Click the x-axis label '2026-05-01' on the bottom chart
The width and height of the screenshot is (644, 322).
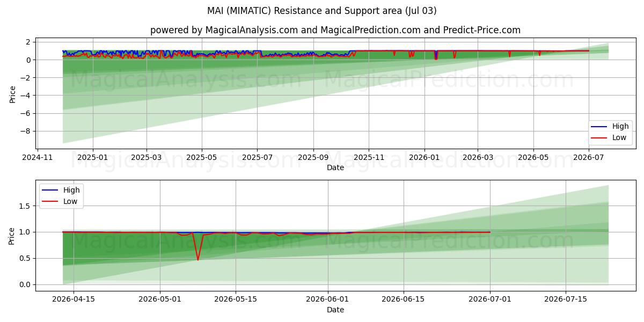pyautogui.click(x=160, y=300)
